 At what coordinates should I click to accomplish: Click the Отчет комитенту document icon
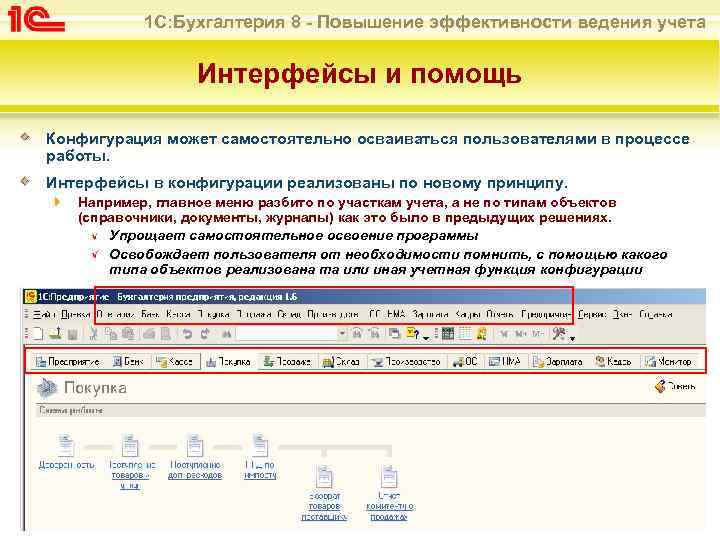click(x=389, y=477)
